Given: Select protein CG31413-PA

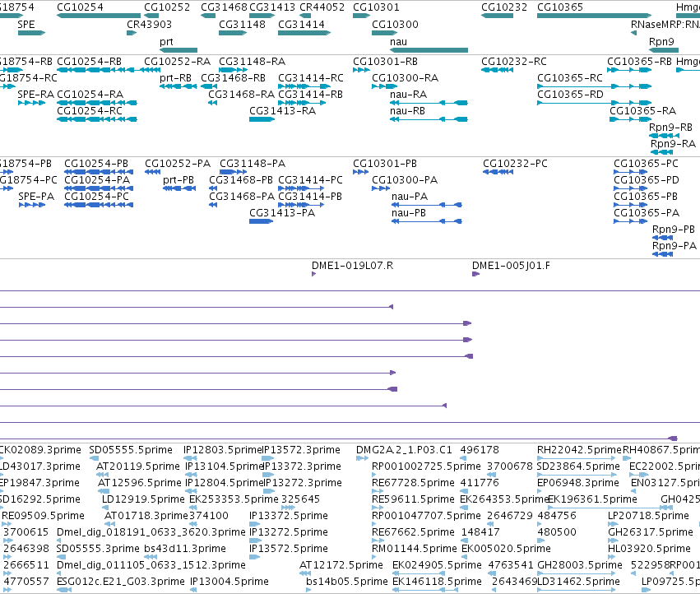Looking at the screenshot, I should [282, 213].
